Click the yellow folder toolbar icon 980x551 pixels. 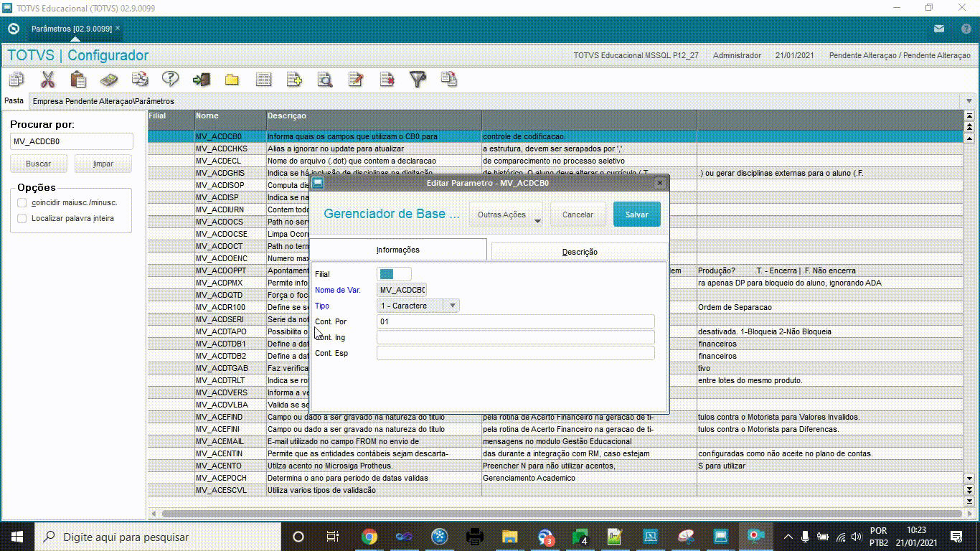(x=232, y=79)
